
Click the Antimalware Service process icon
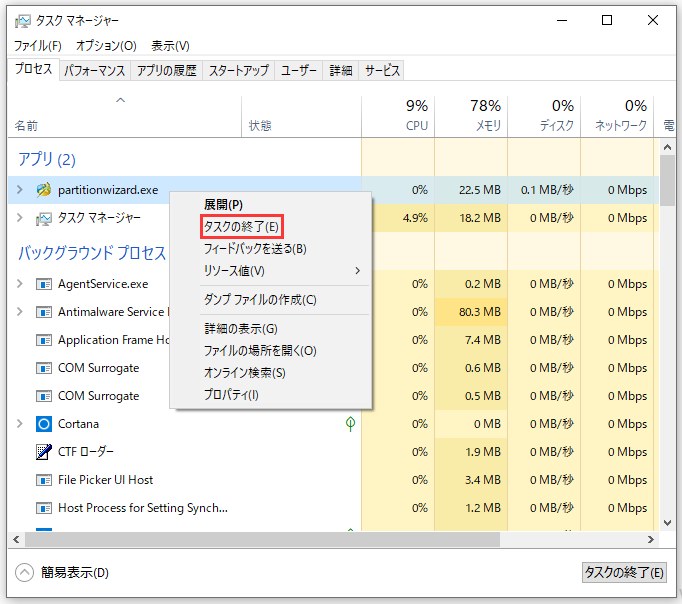43,312
